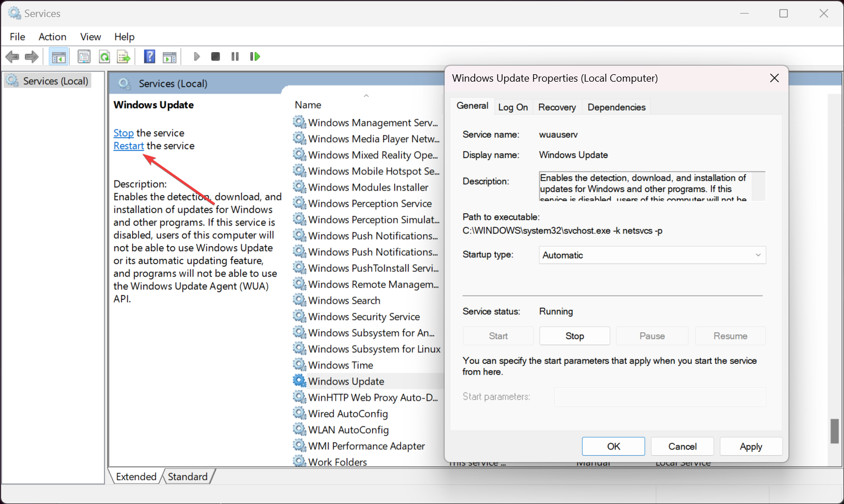Click the Forward arrow in the toolbar
The height and width of the screenshot is (504, 844).
[x=32, y=57]
